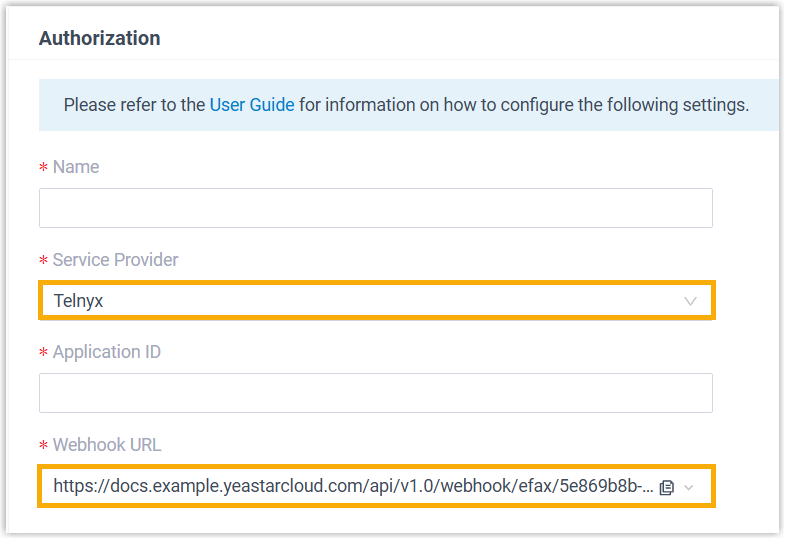Open the User Guide link

(x=252, y=105)
